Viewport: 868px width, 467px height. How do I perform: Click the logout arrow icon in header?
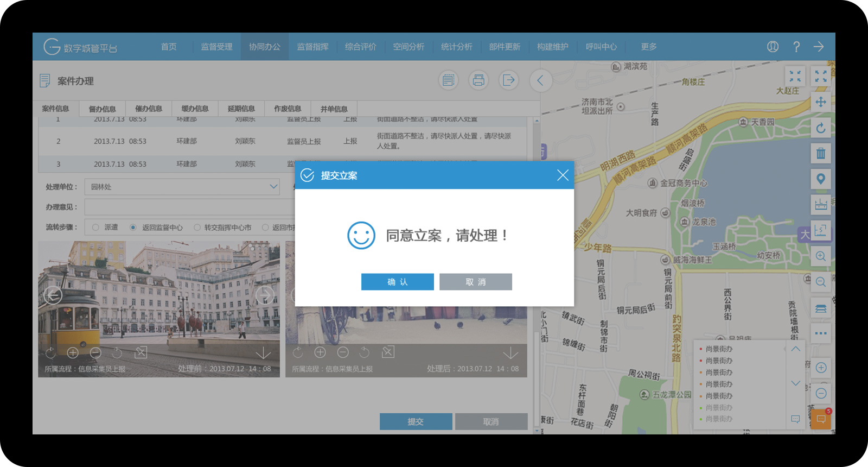tap(819, 47)
